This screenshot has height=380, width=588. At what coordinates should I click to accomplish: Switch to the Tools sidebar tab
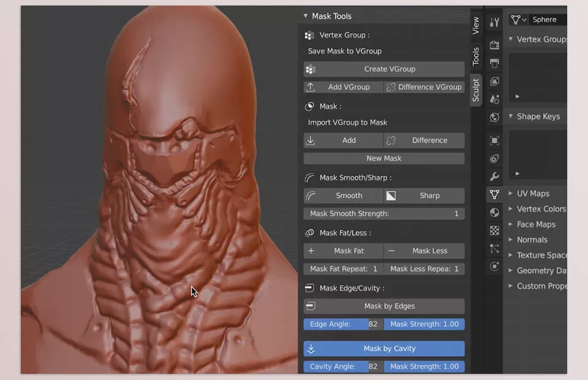(476, 56)
